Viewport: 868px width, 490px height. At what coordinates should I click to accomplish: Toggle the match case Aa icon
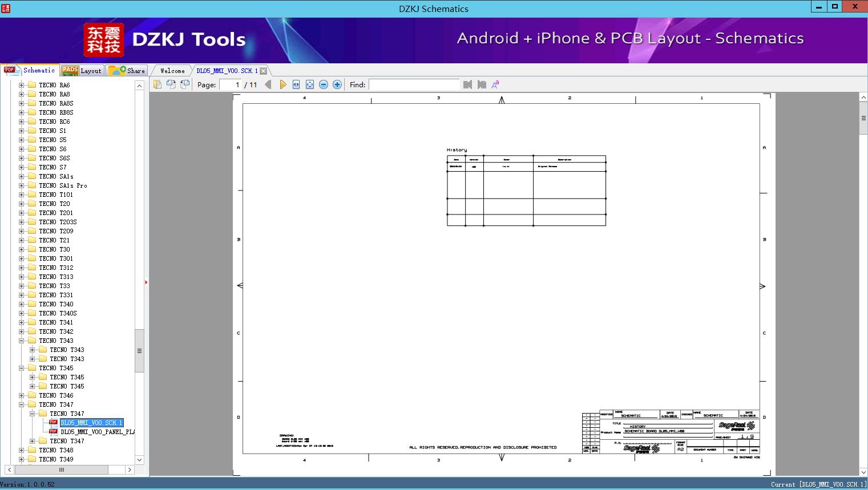[495, 84]
